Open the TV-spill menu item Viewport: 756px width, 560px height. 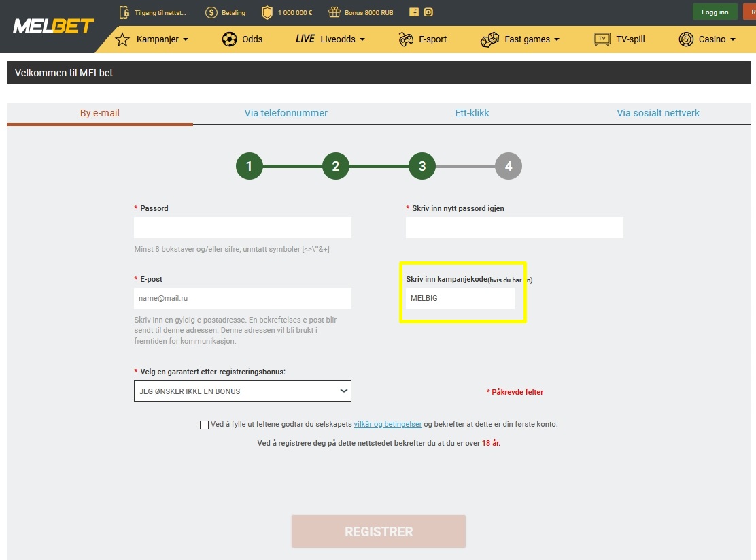630,39
